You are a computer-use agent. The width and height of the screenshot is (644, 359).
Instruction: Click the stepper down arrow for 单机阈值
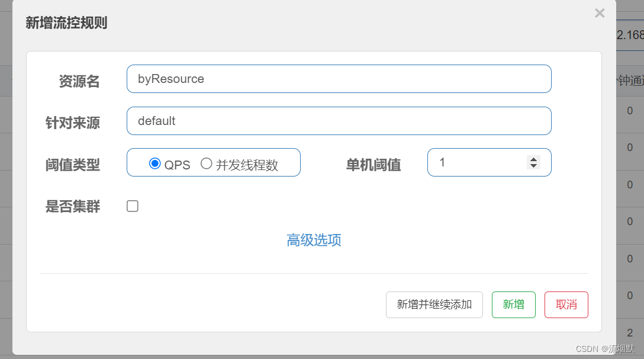(x=533, y=167)
